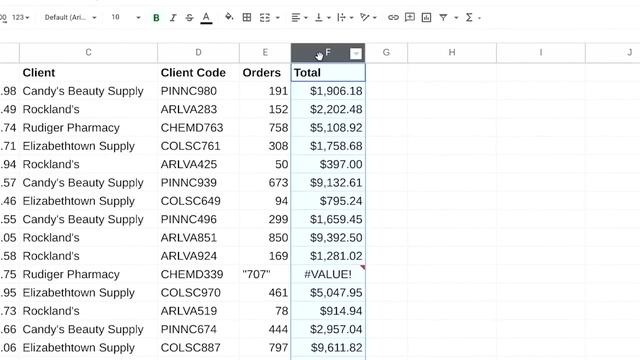
Task: Open the text rotation menu
Action: point(368,18)
